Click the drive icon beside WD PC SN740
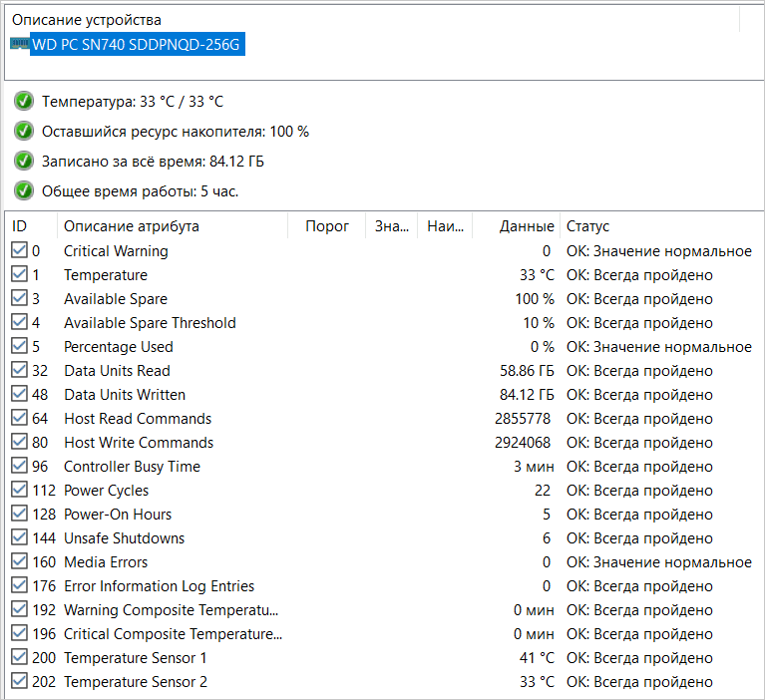Viewport: 765px width, 700px height. tap(20, 44)
